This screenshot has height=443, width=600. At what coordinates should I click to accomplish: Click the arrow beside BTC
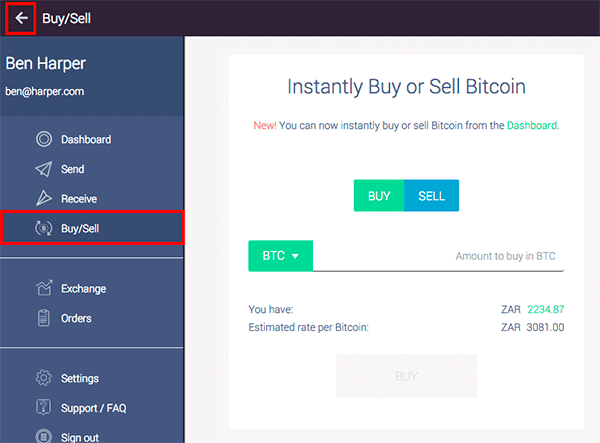point(295,256)
